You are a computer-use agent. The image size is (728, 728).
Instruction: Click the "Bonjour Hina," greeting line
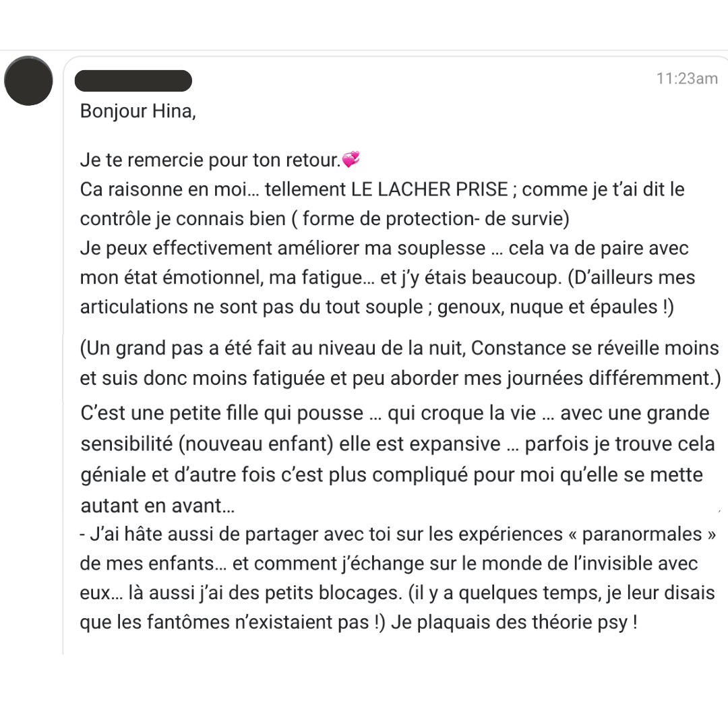tap(138, 111)
